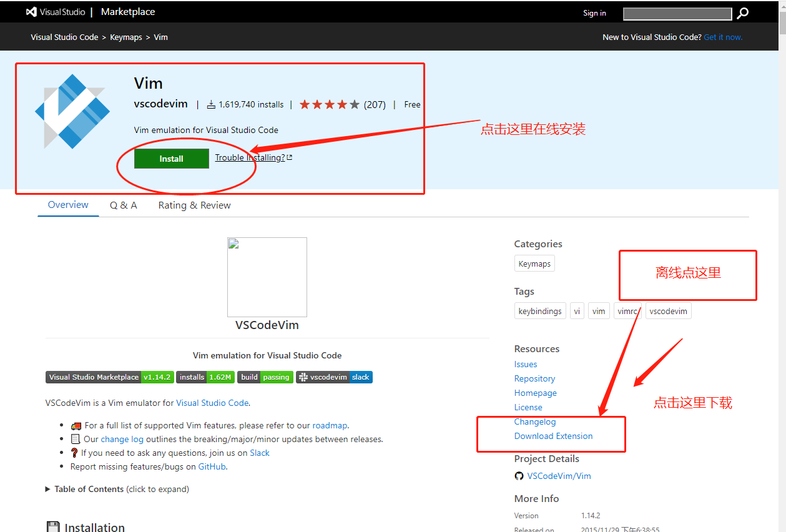Click the search magnifier icon
The width and height of the screenshot is (786, 532).
pos(742,13)
